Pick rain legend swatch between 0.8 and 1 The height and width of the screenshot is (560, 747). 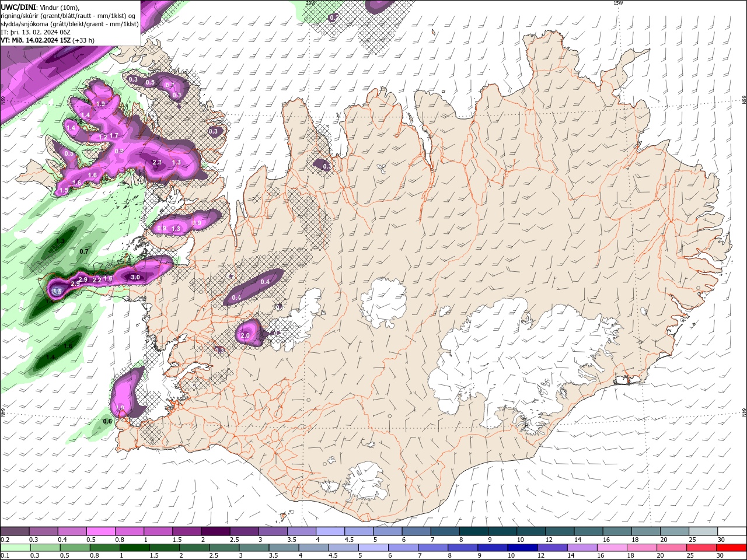[x=104, y=548]
